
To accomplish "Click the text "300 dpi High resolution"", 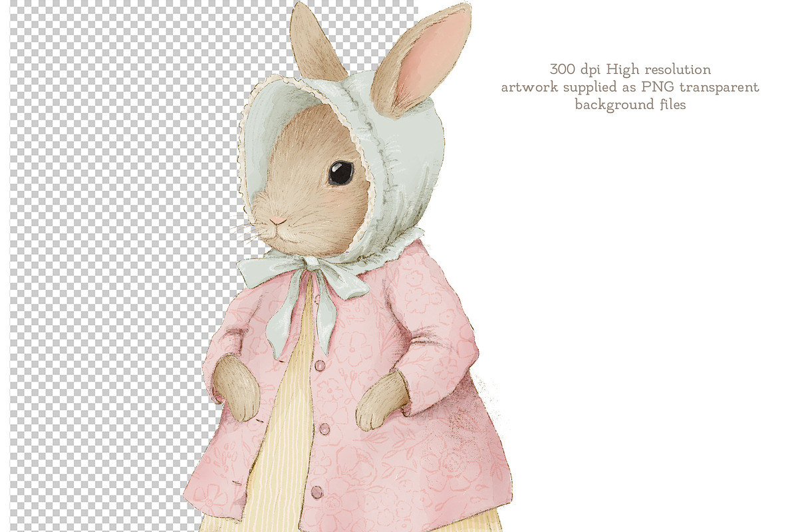I will pos(630,70).
